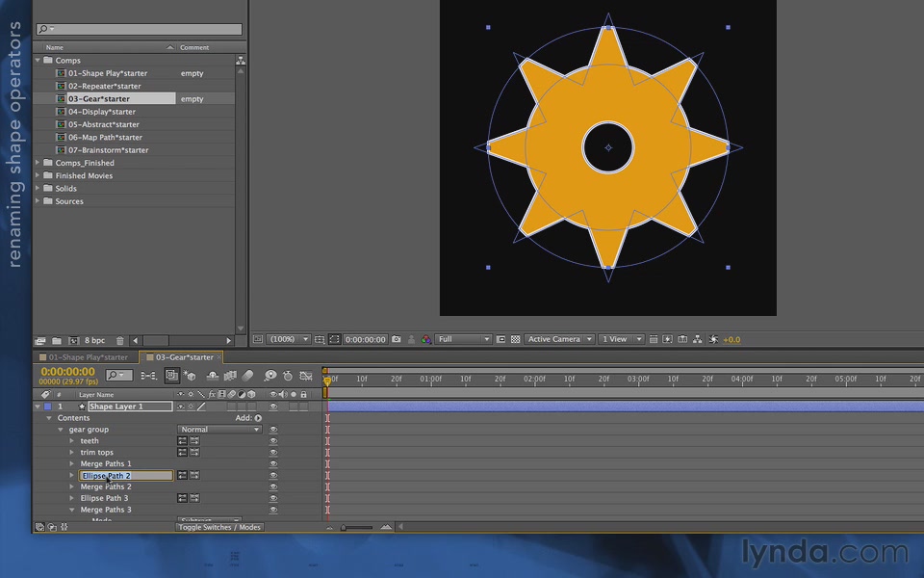Collapse the gear group disclosure triangle

pos(61,430)
